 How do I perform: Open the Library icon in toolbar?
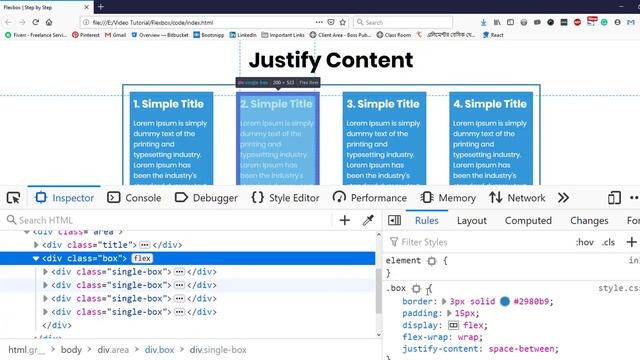[497, 22]
